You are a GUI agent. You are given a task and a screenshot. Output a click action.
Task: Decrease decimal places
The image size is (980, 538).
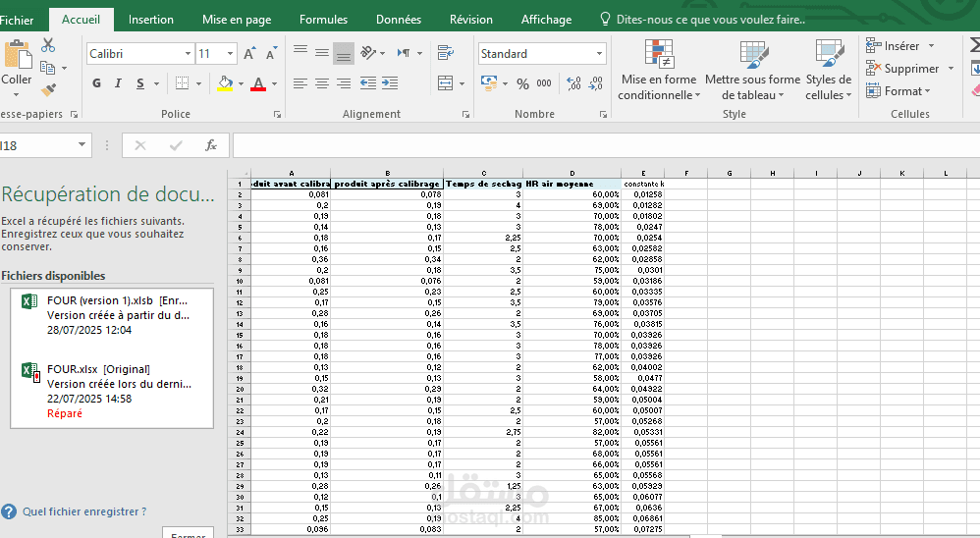coord(596,83)
